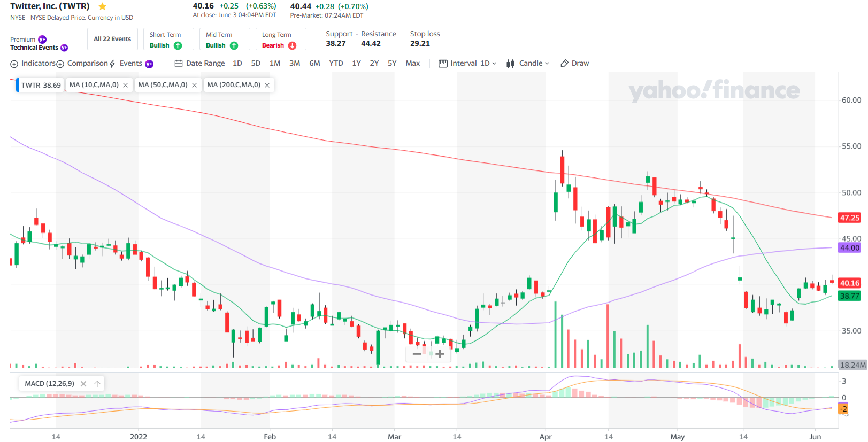This screenshot has width=868, height=442.
Task: Remove the MA (10,C,MA,0) indicator
Action: (x=125, y=85)
